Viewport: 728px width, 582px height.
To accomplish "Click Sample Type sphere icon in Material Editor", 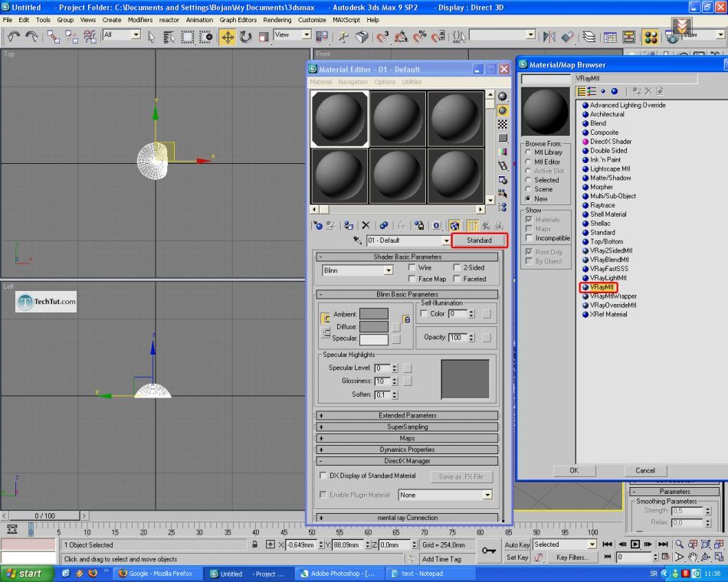I will [503, 96].
